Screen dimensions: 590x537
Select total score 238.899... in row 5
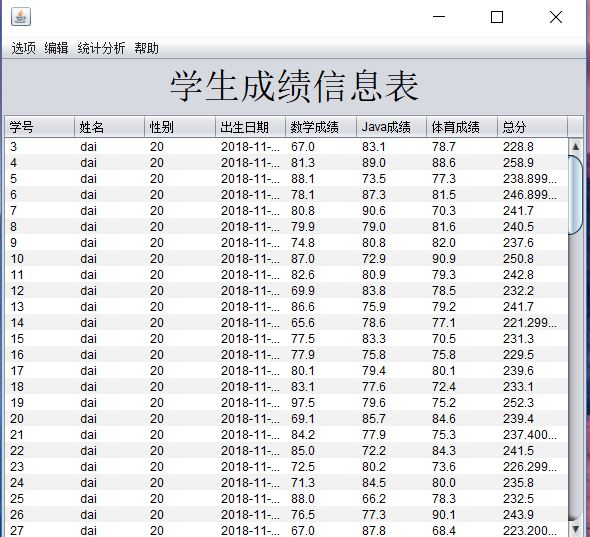pyautogui.click(x=532, y=179)
